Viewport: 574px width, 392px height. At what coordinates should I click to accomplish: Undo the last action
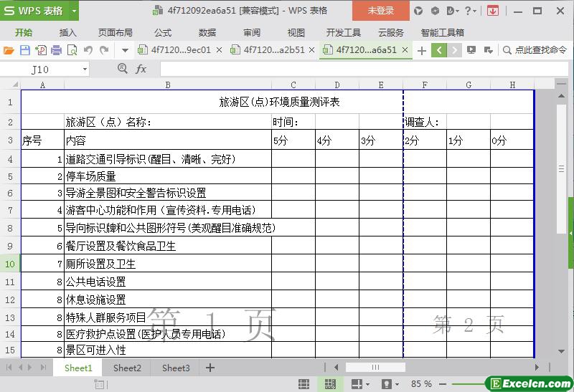(88, 50)
